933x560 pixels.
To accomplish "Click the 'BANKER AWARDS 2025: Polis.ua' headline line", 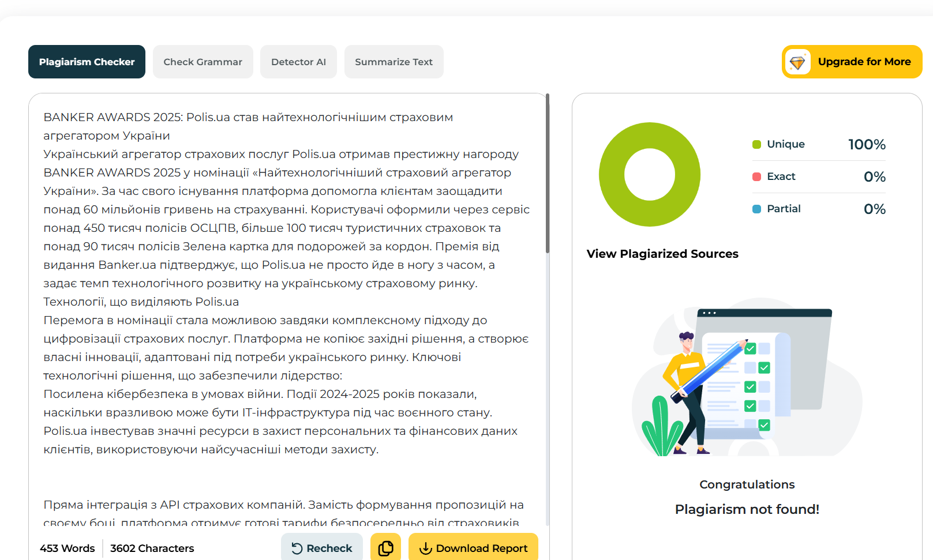I will coord(248,117).
